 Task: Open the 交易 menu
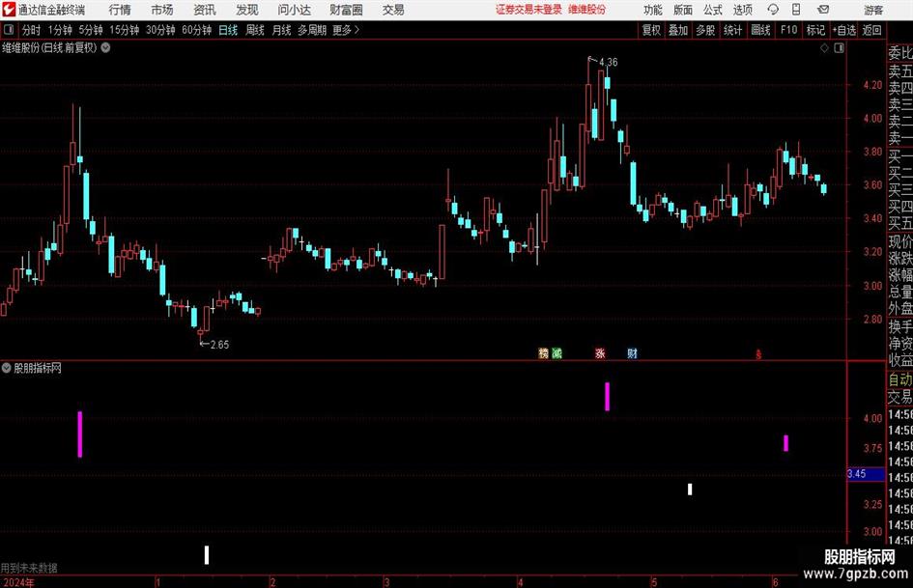coord(393,10)
